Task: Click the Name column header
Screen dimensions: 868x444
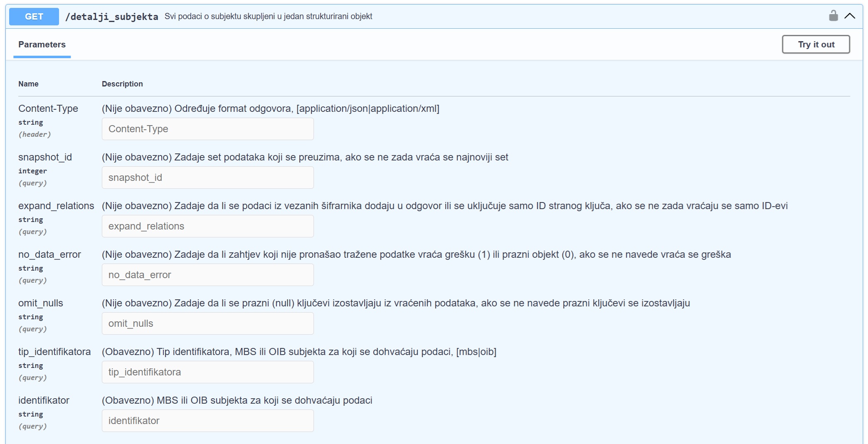Action: (x=28, y=84)
